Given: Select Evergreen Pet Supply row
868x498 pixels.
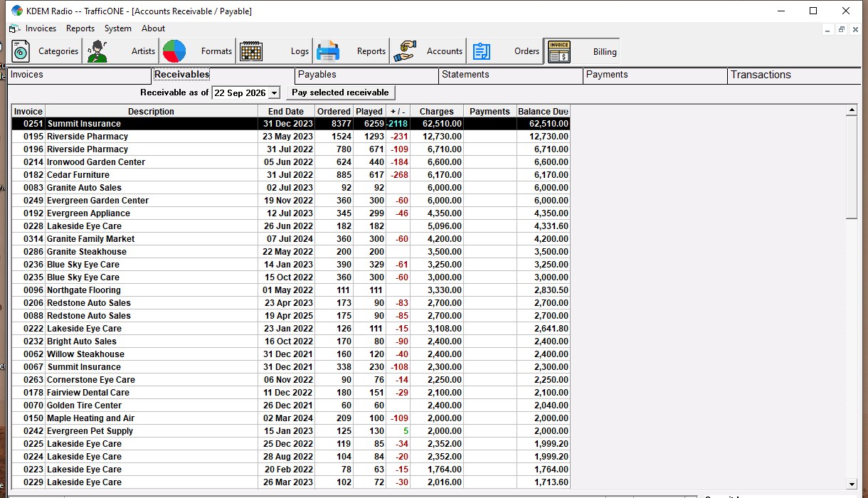Looking at the screenshot, I should pos(290,431).
